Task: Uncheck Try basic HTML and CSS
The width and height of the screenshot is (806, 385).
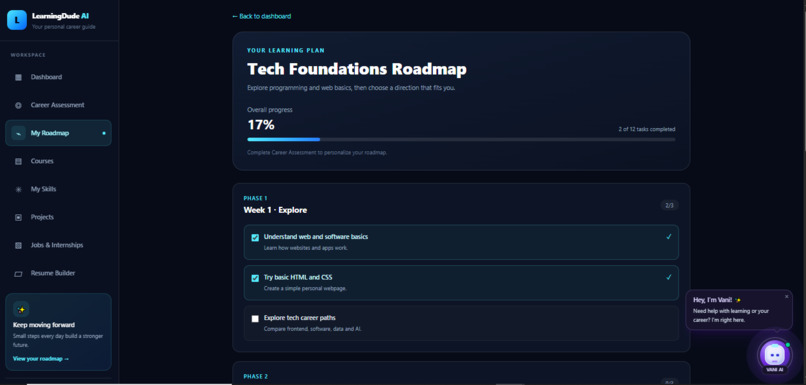Action: pyautogui.click(x=255, y=278)
